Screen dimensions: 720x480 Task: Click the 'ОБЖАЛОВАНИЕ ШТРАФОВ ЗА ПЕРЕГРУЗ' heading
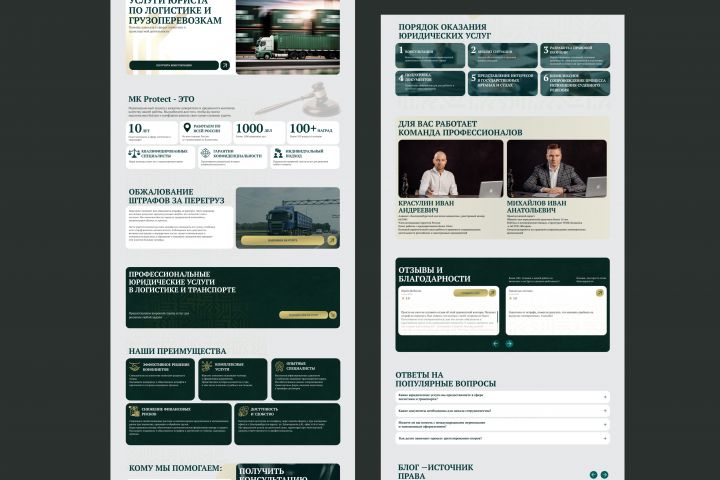click(176, 196)
